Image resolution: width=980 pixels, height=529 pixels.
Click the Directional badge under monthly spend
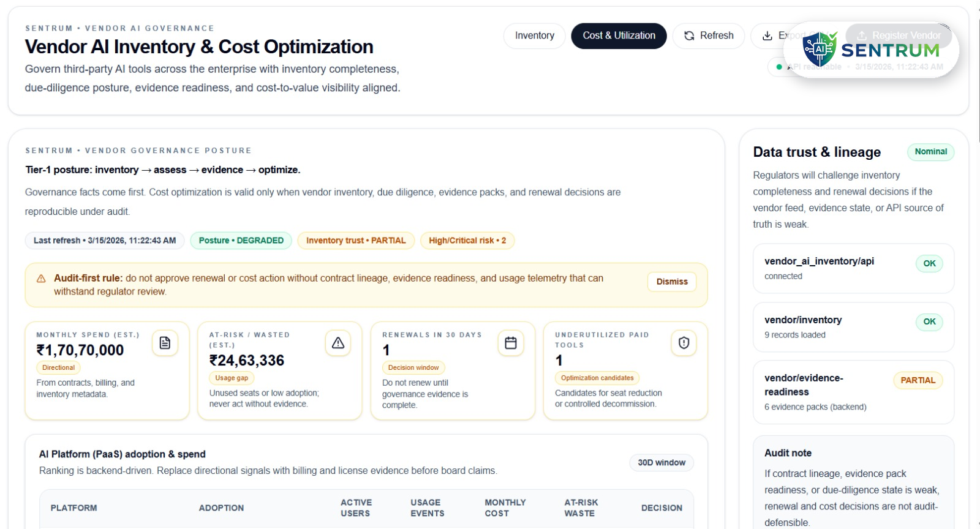[58, 368]
